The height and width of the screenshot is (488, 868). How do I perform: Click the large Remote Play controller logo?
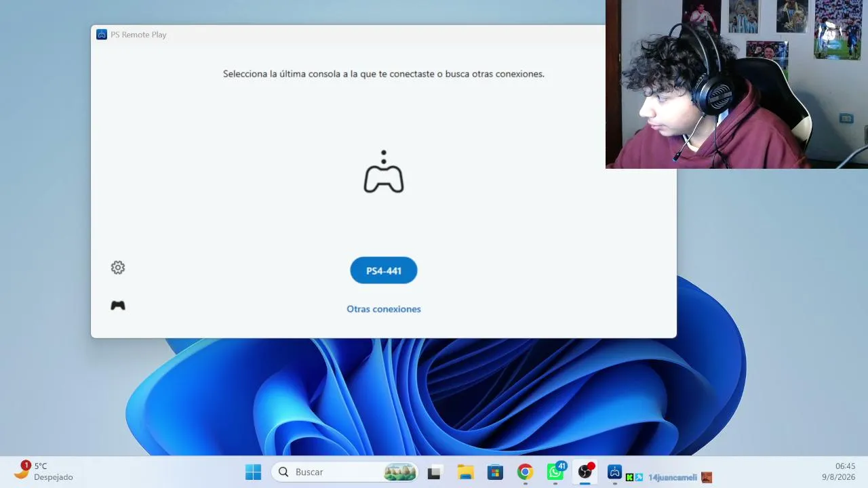click(384, 171)
